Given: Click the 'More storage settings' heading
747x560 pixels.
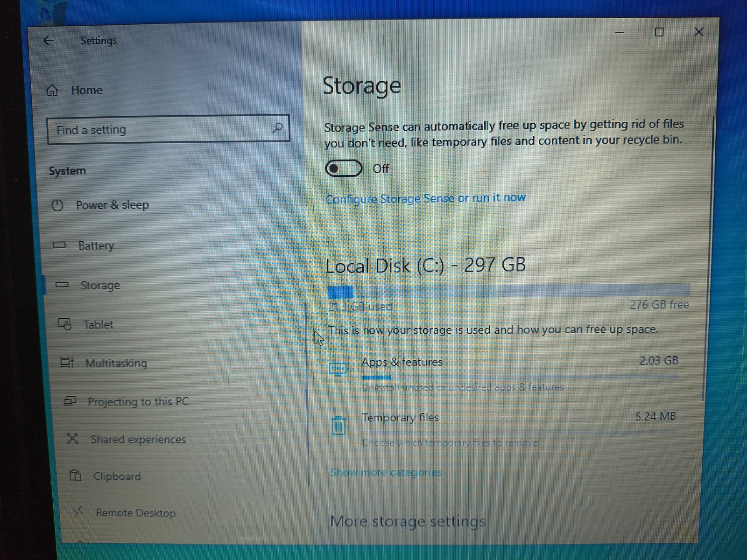Looking at the screenshot, I should click(x=408, y=521).
